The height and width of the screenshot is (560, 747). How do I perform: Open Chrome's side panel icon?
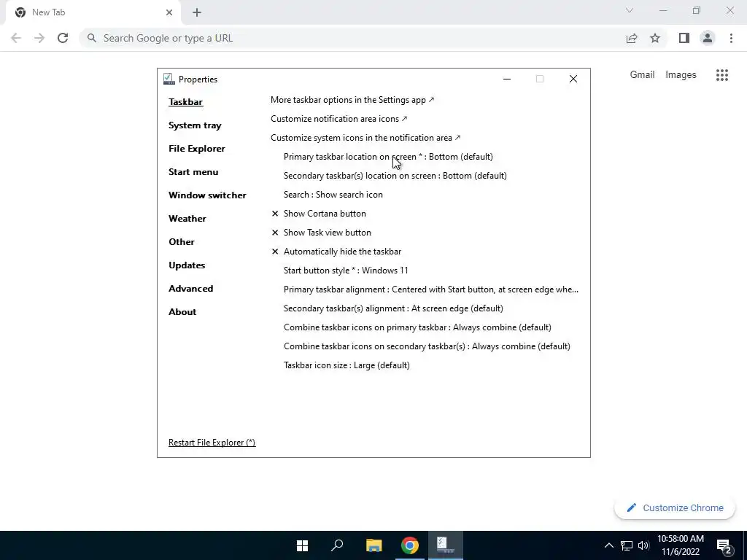click(x=684, y=38)
